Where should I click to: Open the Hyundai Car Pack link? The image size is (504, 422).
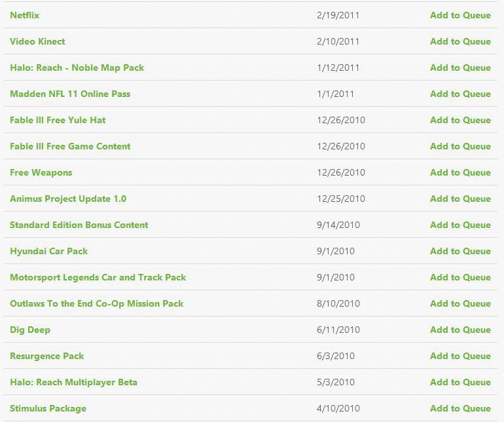tap(49, 251)
